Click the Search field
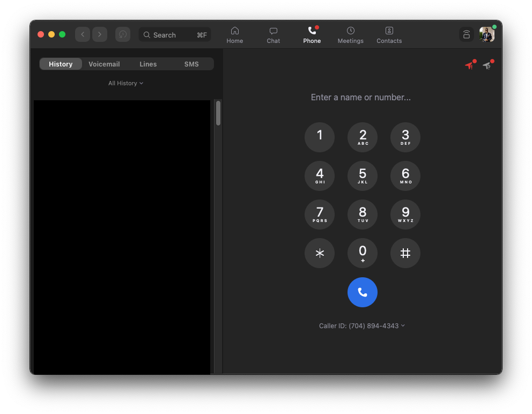Viewport: 532px width, 414px height. 175,35
